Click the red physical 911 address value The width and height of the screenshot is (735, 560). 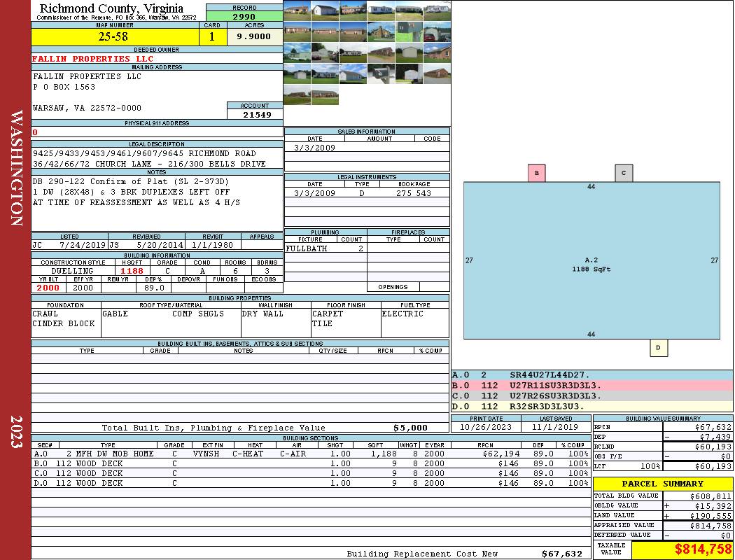pos(35,132)
